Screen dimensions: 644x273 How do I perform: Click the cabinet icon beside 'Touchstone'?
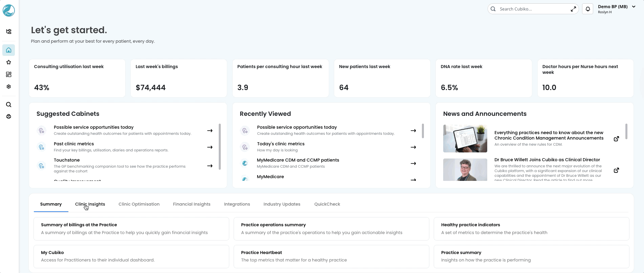[x=41, y=166]
